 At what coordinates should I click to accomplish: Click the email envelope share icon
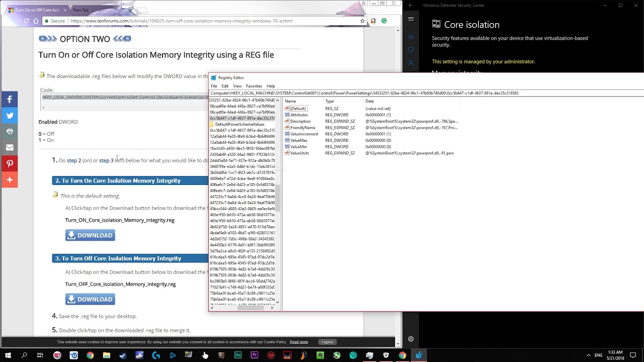point(9,147)
